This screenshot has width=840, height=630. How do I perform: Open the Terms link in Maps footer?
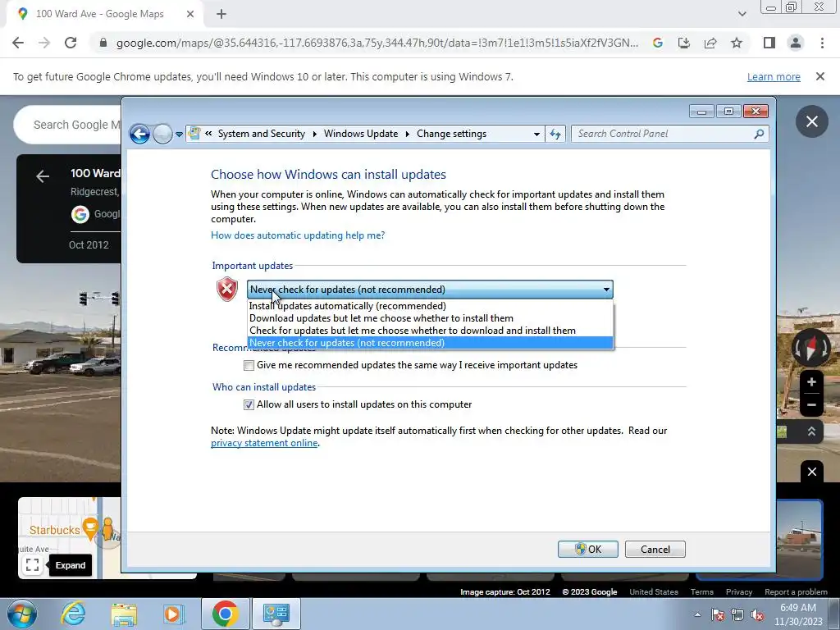(702, 592)
